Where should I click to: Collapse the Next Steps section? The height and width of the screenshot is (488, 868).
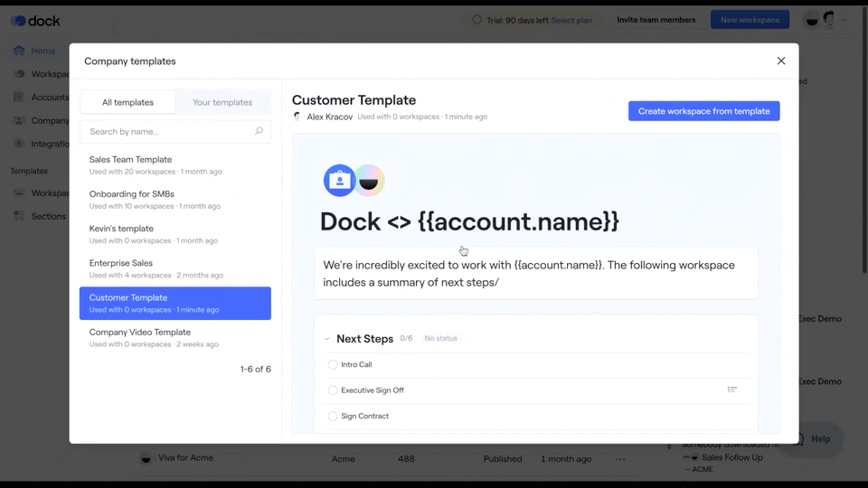326,339
